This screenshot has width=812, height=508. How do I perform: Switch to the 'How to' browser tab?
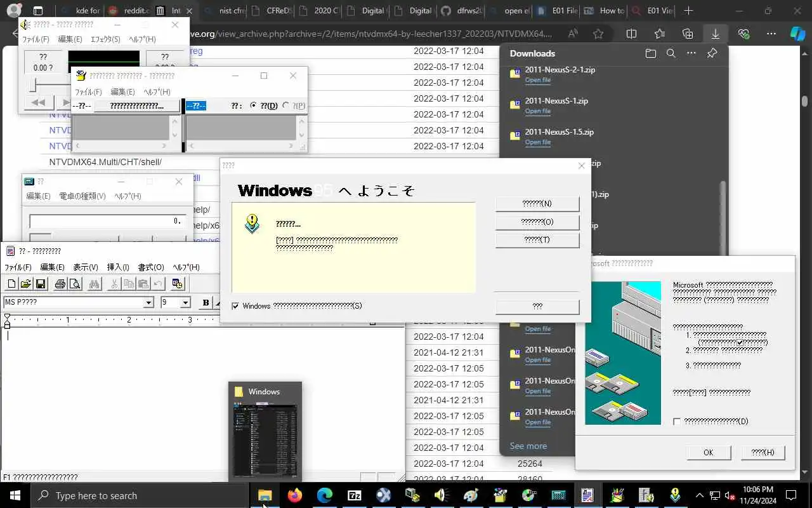604,11
